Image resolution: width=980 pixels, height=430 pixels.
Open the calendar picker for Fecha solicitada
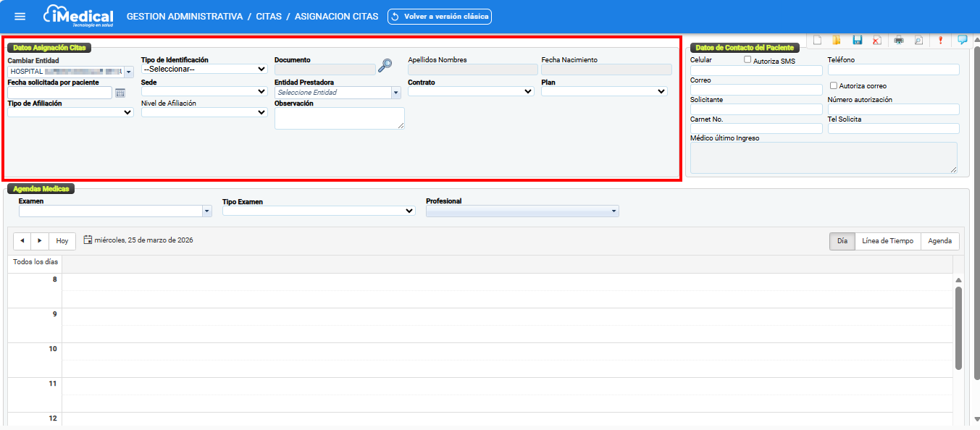pos(120,93)
